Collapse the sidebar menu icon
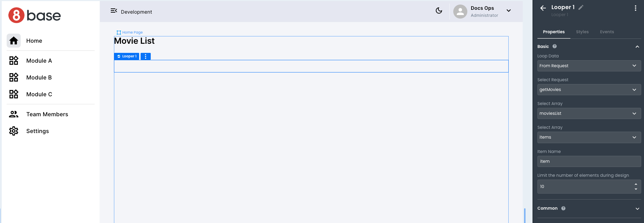 114,11
